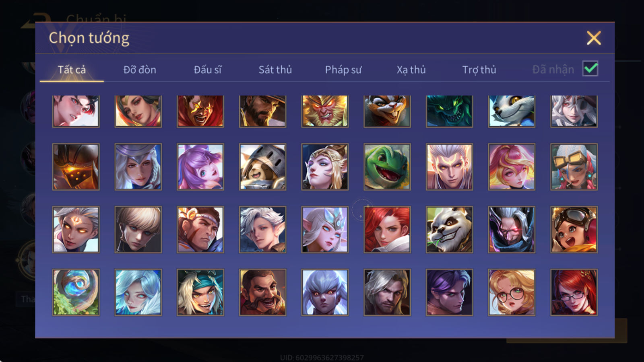Toggle the Đã nhận checkbox

tap(590, 69)
